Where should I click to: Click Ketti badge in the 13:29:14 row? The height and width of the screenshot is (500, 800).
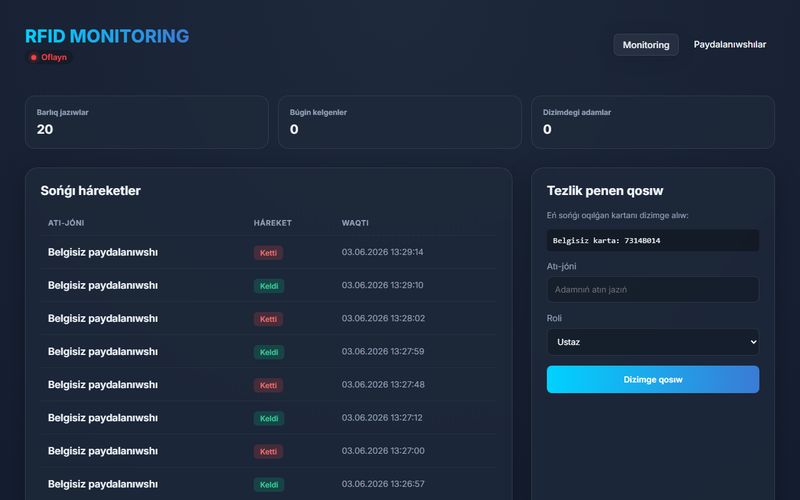click(x=268, y=253)
